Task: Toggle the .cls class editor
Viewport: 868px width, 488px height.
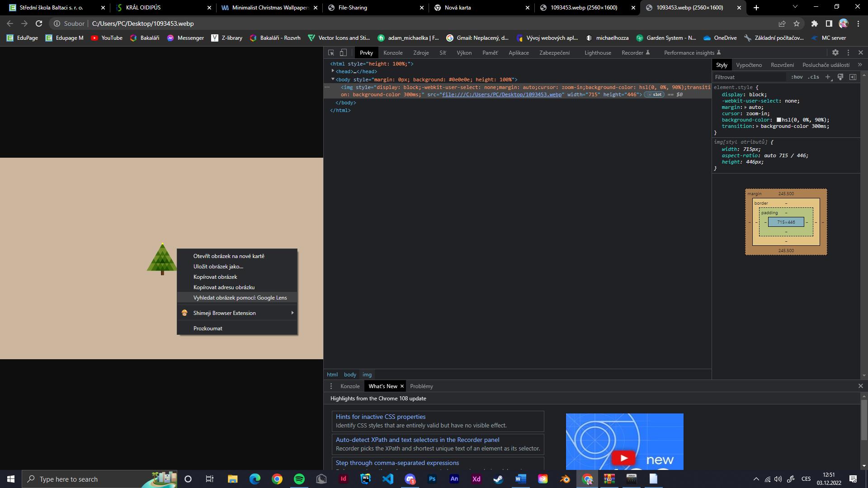Action: tap(814, 77)
